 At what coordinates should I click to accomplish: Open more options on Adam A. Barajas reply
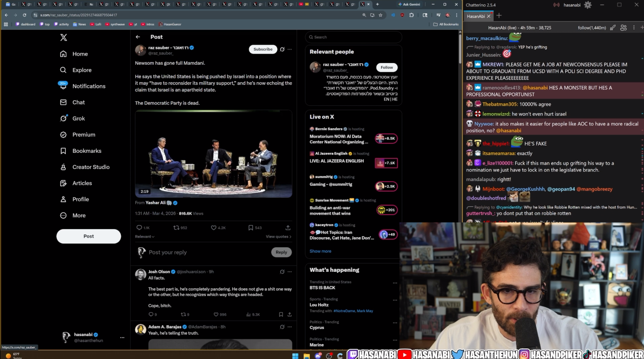point(289,327)
